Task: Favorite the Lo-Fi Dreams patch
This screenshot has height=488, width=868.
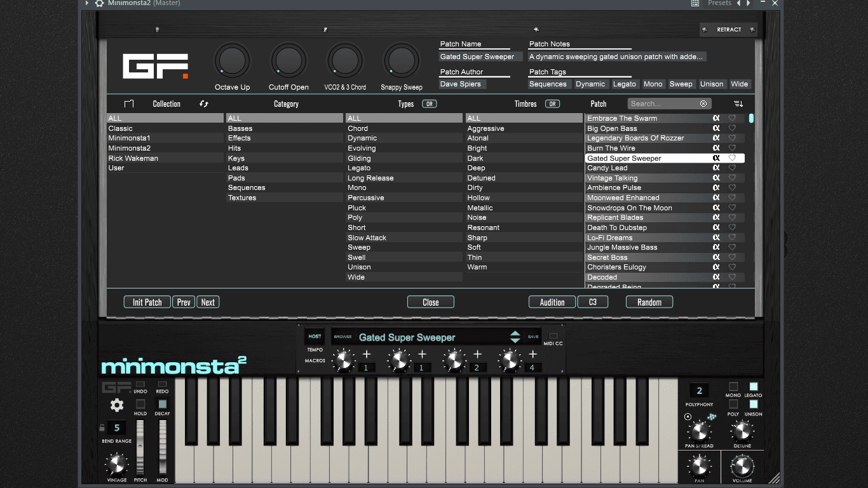Action: click(x=732, y=238)
